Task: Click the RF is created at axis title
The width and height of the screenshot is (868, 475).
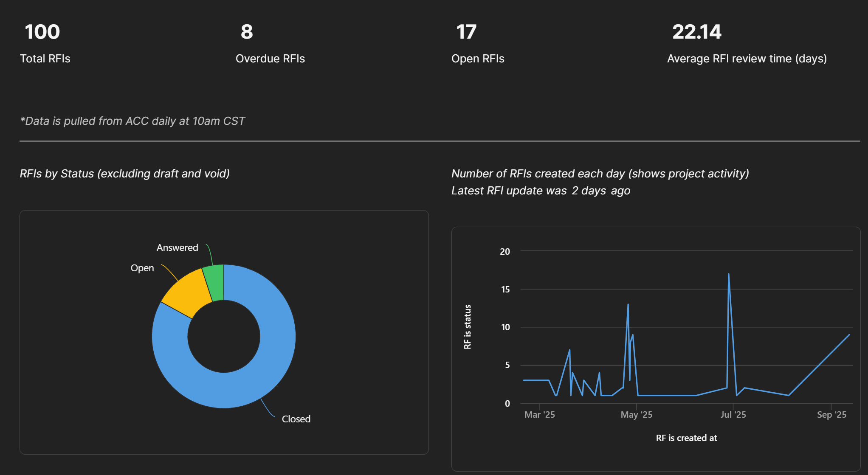Action: (x=686, y=438)
